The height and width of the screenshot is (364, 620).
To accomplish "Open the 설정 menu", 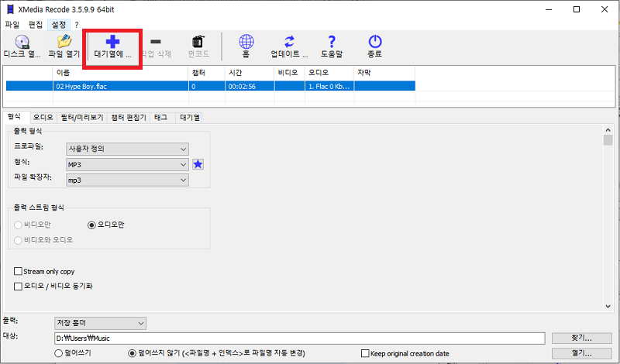I will tap(59, 25).
